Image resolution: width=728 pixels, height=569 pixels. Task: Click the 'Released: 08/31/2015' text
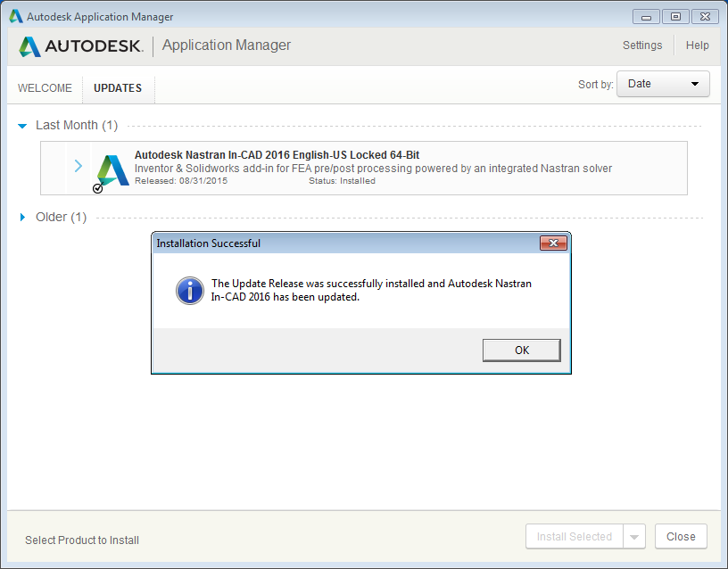[181, 180]
